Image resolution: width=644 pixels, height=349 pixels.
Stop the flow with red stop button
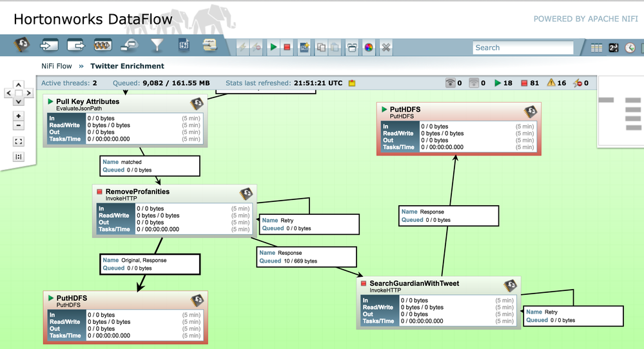287,47
